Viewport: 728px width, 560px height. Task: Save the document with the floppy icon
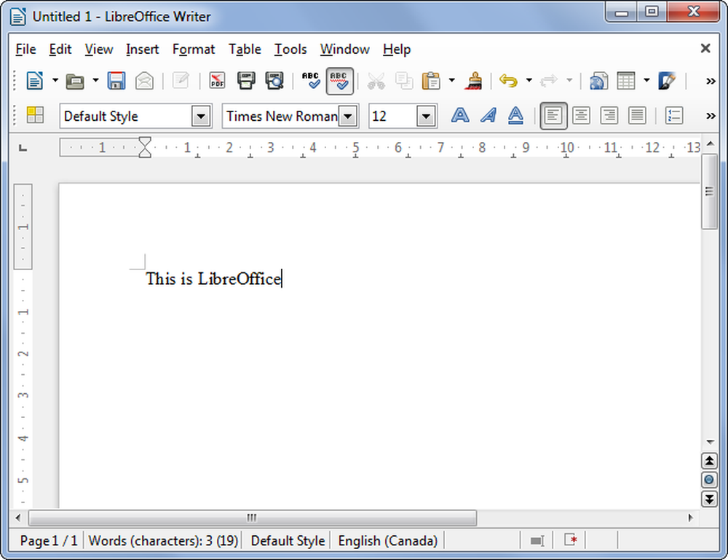[x=116, y=81]
